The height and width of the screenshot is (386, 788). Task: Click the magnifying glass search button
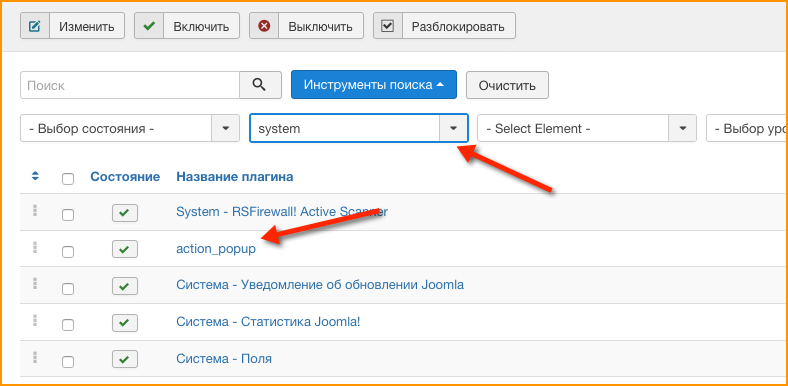click(260, 85)
